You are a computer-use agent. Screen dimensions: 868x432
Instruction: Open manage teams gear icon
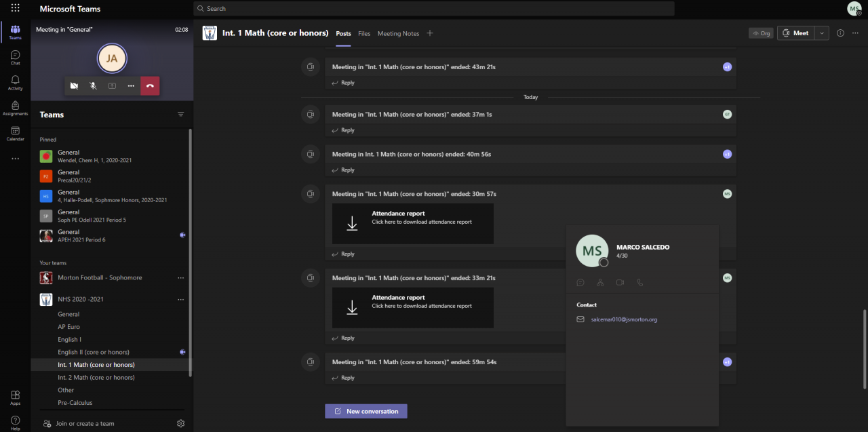coord(181,423)
